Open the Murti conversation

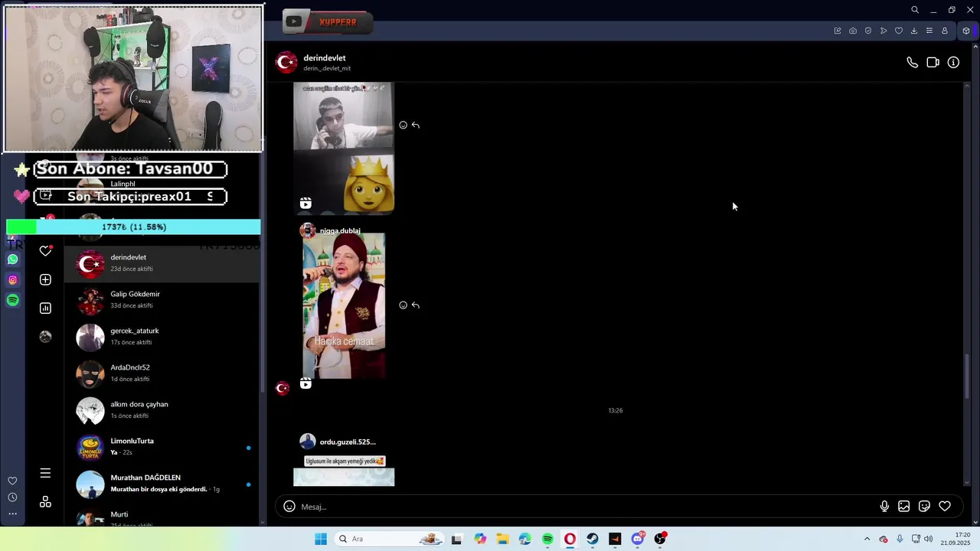click(x=162, y=516)
